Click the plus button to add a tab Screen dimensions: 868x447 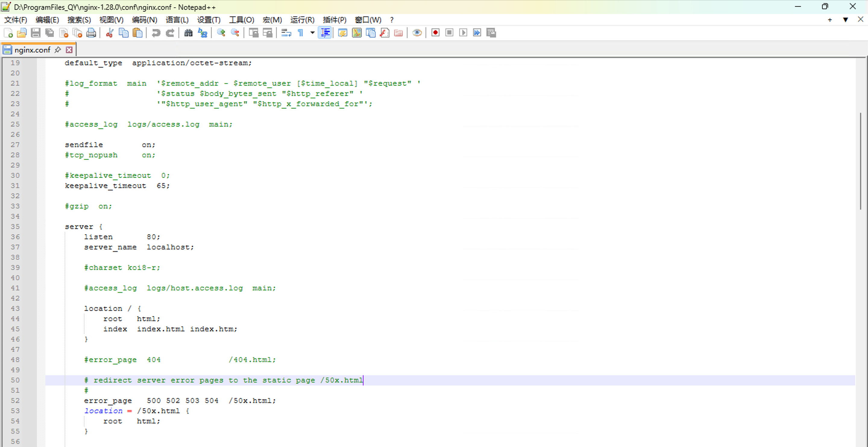(830, 20)
